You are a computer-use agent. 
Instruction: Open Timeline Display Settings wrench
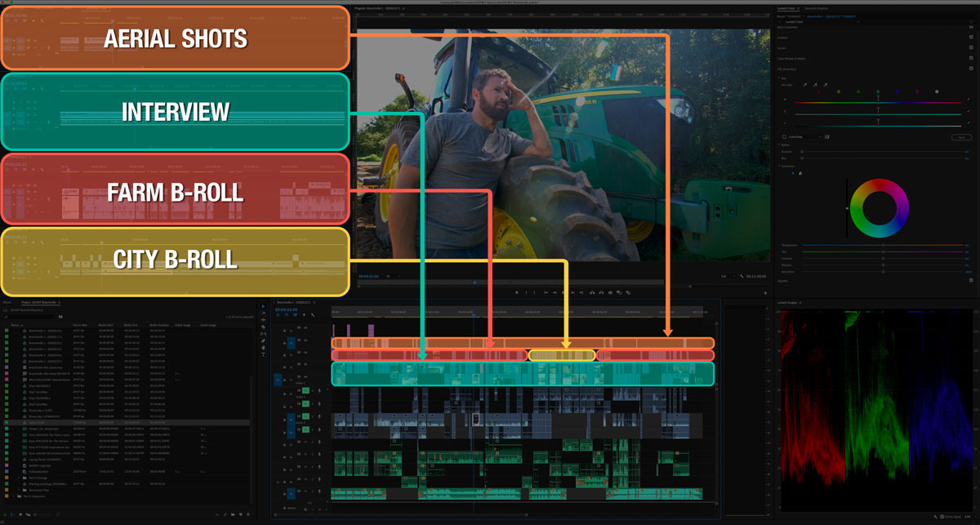click(x=313, y=315)
